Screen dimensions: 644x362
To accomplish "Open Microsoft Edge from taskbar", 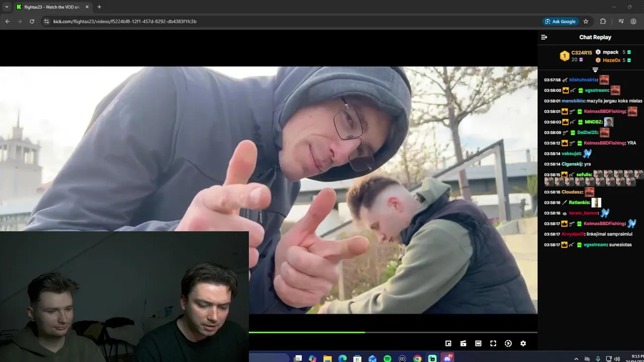I will (x=343, y=358).
